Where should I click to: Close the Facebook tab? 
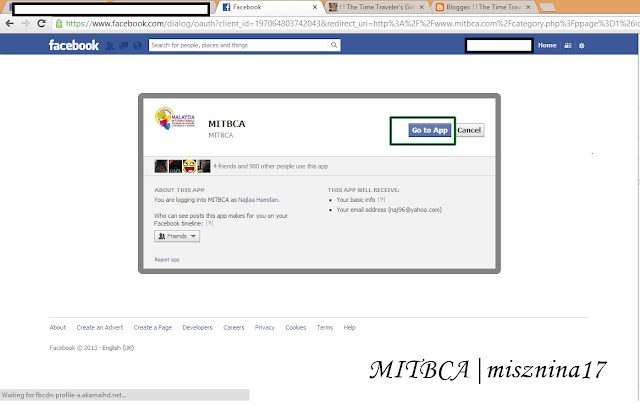point(315,7)
